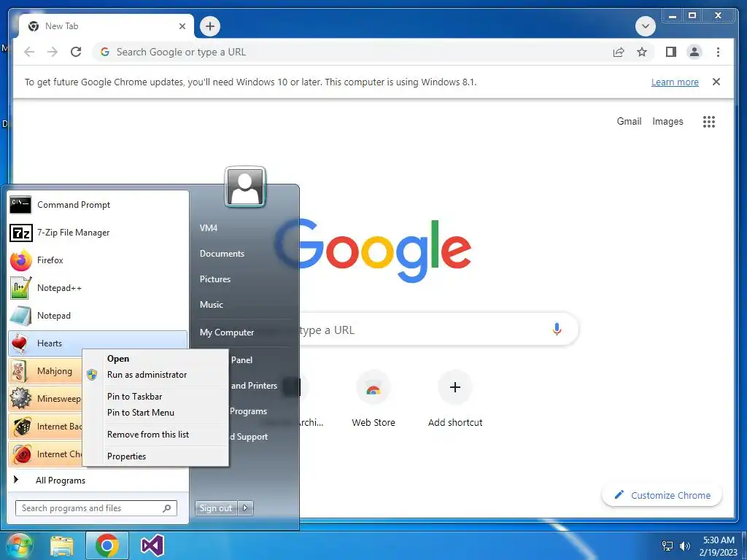Screen dimensions: 747x560
Task: Close the New Tab tab
Action: tap(182, 26)
